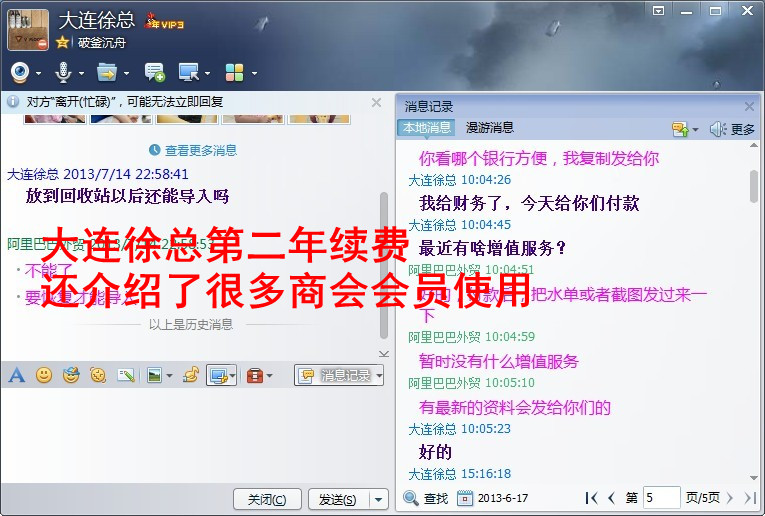765x516 pixels.
Task: Open the smiley emoticon picker
Action: tap(44, 375)
